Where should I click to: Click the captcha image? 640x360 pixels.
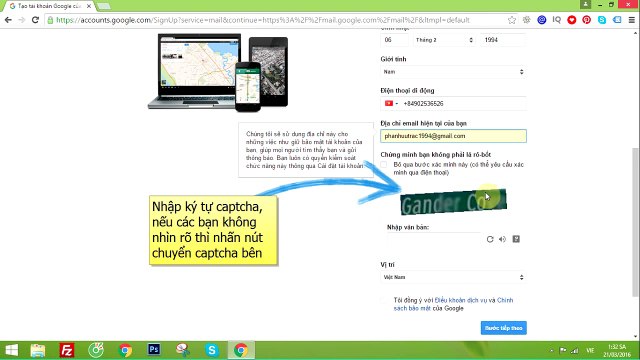453,202
